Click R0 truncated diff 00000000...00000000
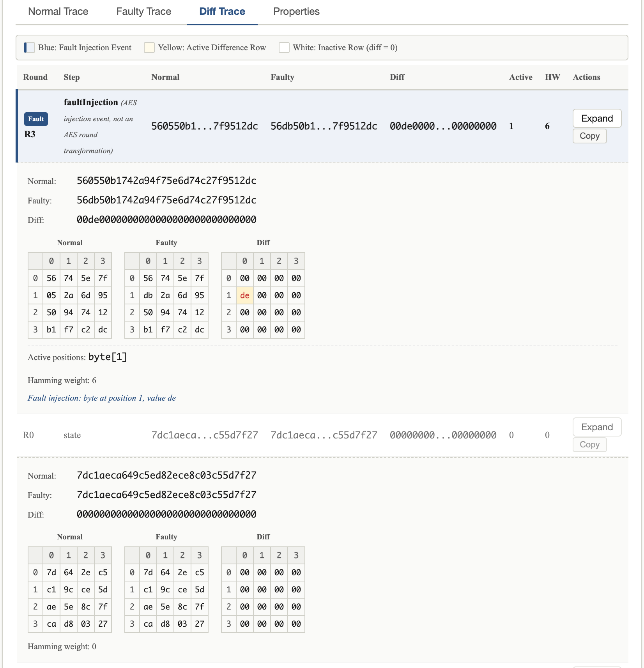This screenshot has height=668, width=644. point(443,435)
